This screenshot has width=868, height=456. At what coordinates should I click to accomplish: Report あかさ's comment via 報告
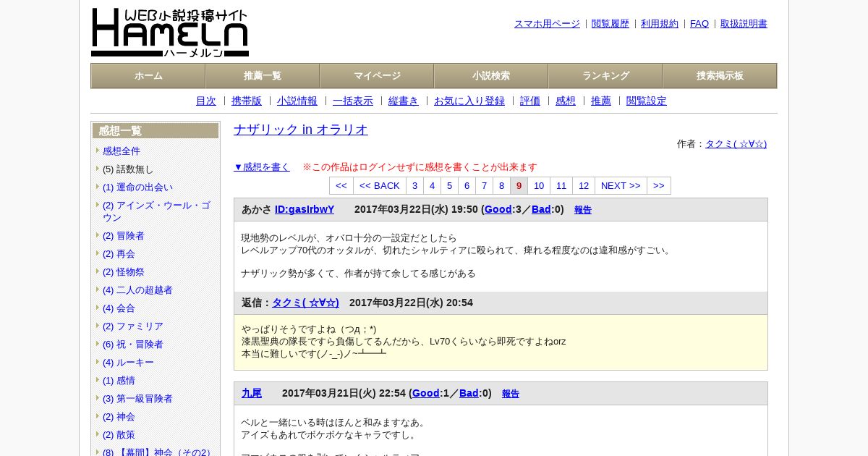pos(583,210)
